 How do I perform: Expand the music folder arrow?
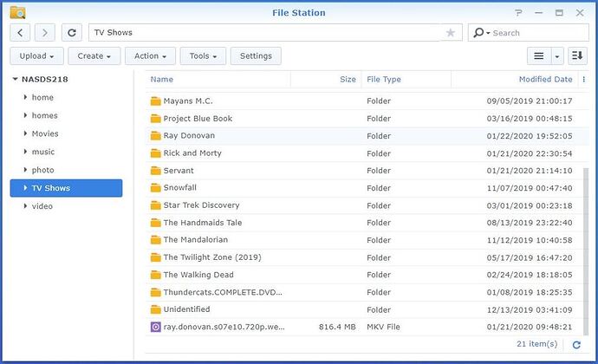[x=25, y=152]
